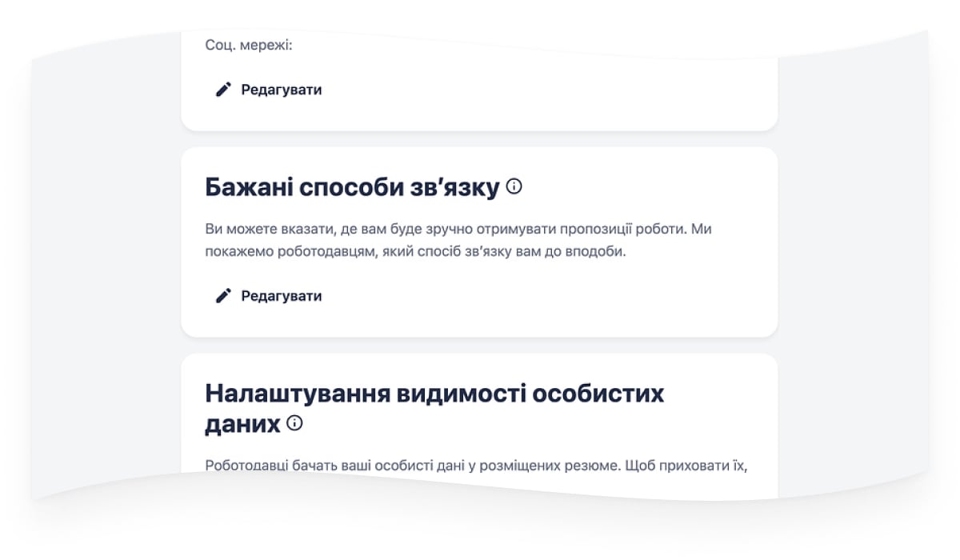Show info icon next to особистих даних heading

click(294, 422)
